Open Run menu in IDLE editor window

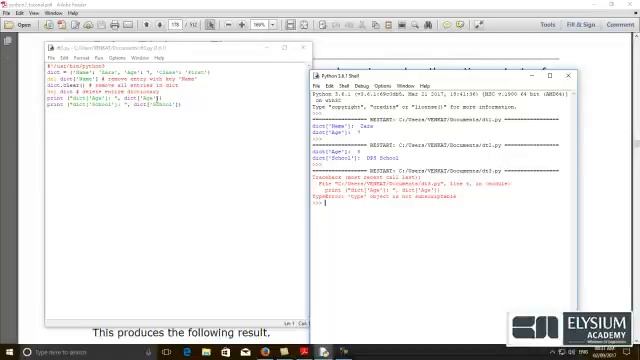[99, 58]
